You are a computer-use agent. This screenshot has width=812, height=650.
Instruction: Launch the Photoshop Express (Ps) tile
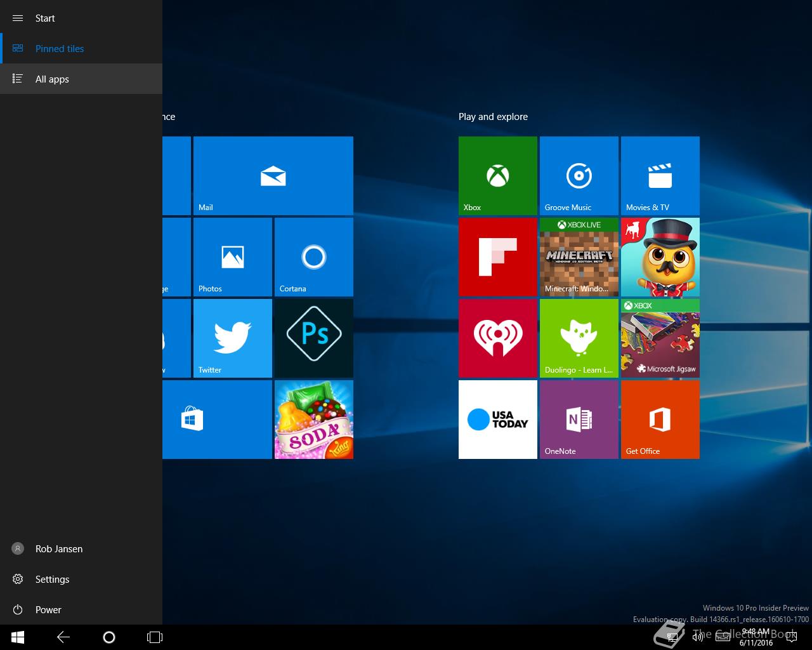pos(314,338)
